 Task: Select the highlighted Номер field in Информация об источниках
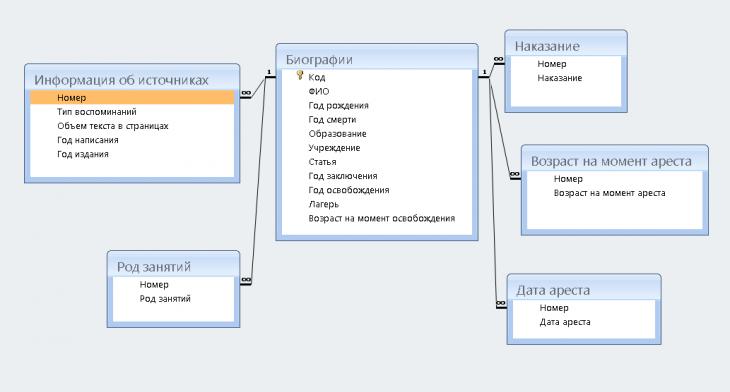132,98
